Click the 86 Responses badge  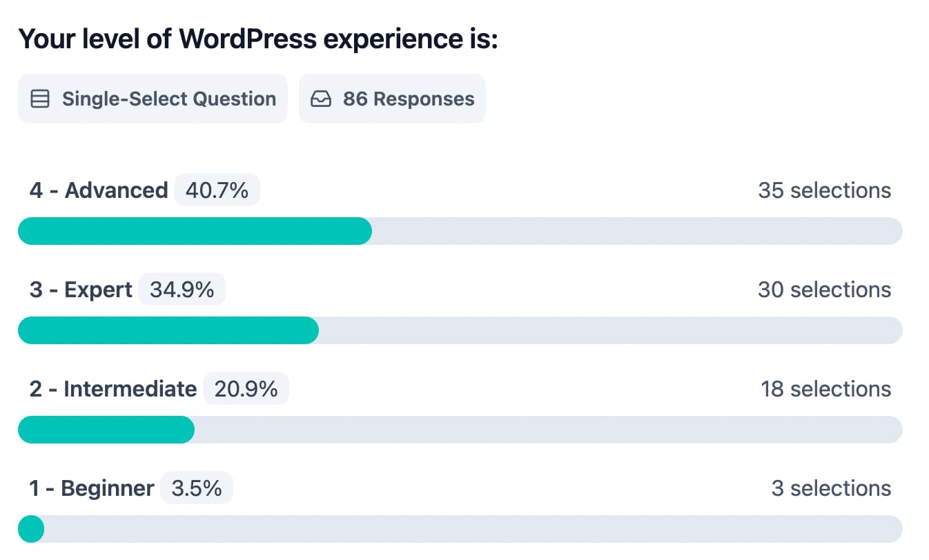(392, 99)
